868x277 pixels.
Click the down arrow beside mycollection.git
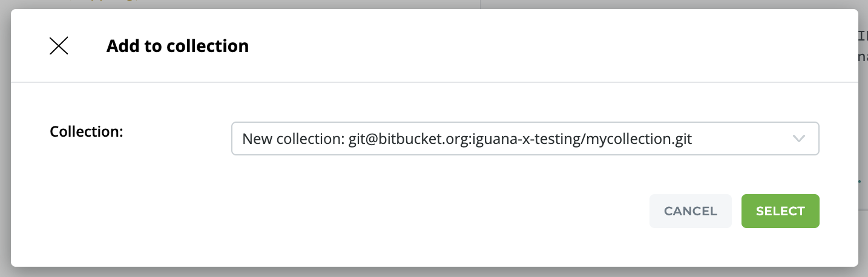798,138
